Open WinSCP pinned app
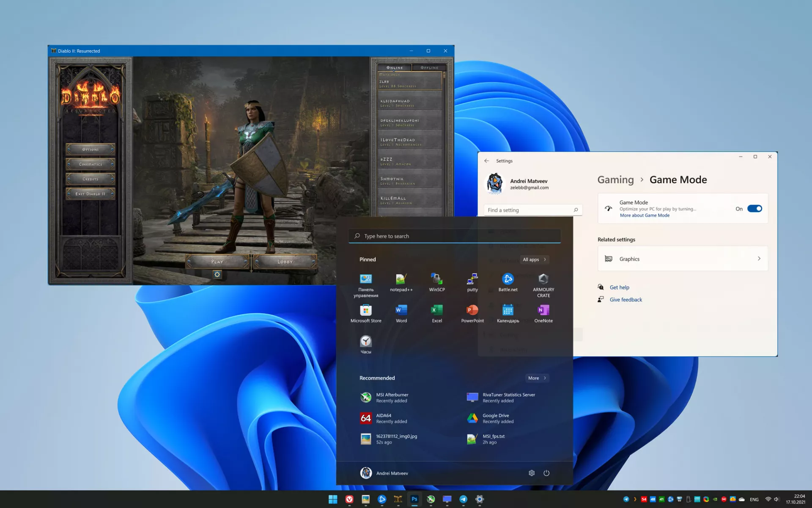The image size is (812, 508). point(437,283)
